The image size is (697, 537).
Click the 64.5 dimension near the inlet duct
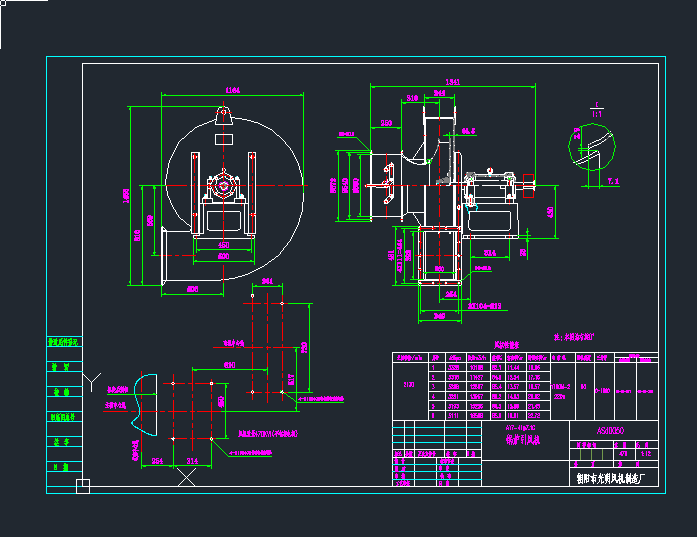click(x=467, y=131)
